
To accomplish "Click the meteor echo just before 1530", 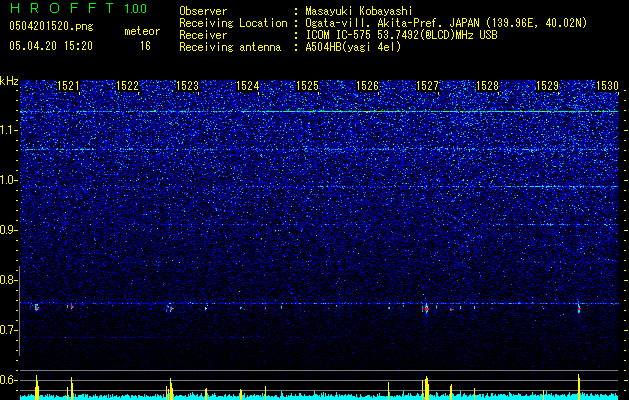I will 579,308.
